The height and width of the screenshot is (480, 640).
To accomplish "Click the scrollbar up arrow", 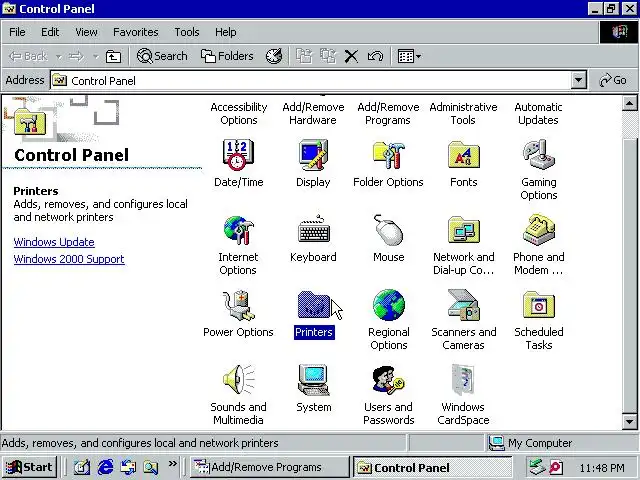I will [629, 104].
